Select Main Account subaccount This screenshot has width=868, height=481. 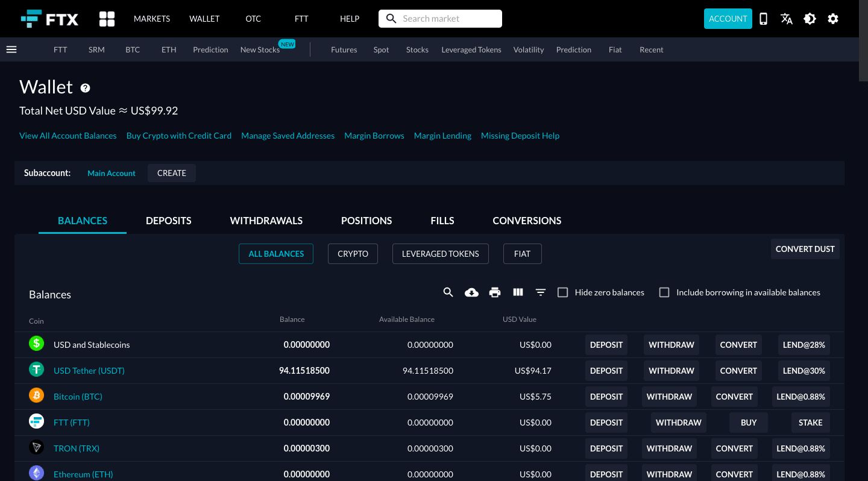point(112,173)
